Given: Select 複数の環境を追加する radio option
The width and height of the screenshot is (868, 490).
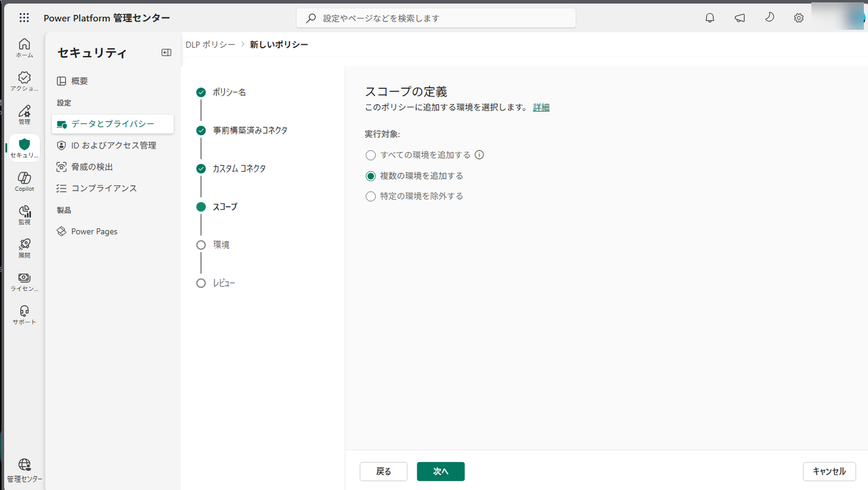Looking at the screenshot, I should (371, 176).
